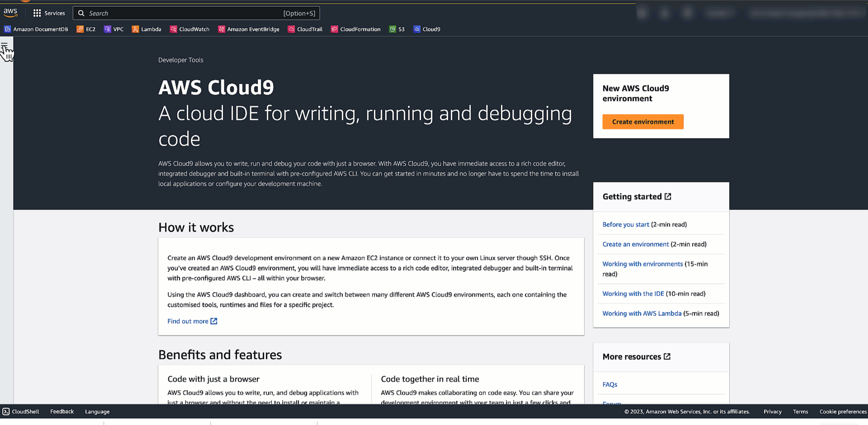Open the Before you start guide
This screenshot has width=868, height=425.
coord(626,224)
